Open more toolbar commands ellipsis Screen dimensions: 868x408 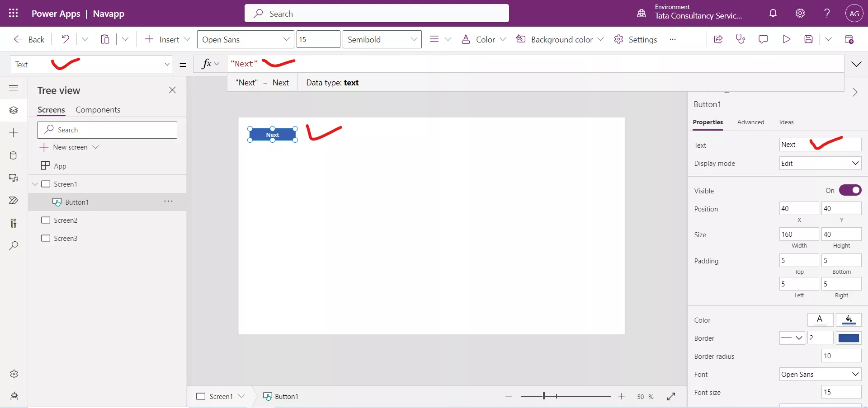[673, 39]
